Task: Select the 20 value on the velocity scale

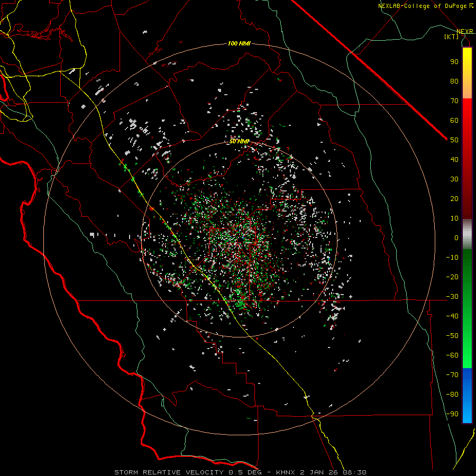Action: click(x=454, y=199)
